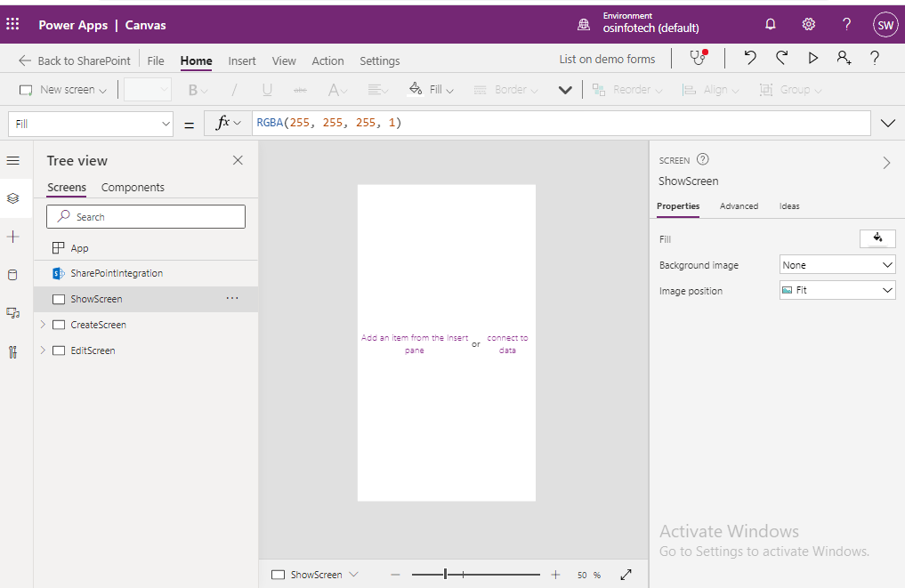Image resolution: width=905 pixels, height=588 pixels.
Task: Open the SW account avatar
Action: 885,25
